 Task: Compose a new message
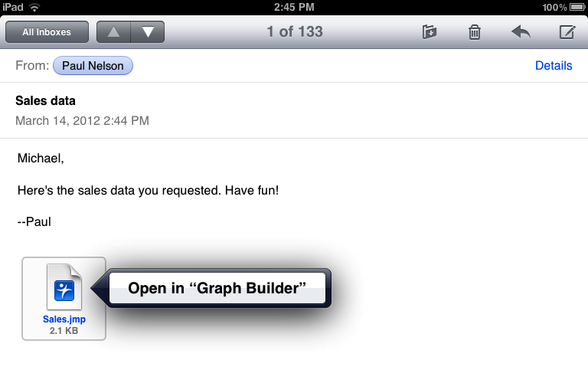(567, 32)
